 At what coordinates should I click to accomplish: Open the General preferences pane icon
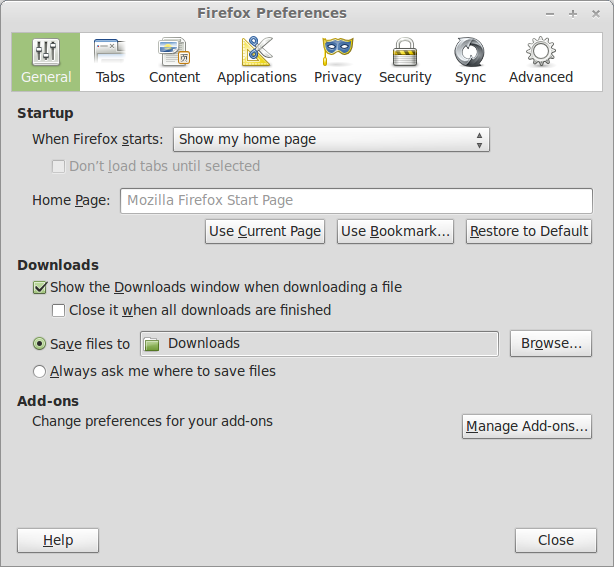click(x=46, y=52)
